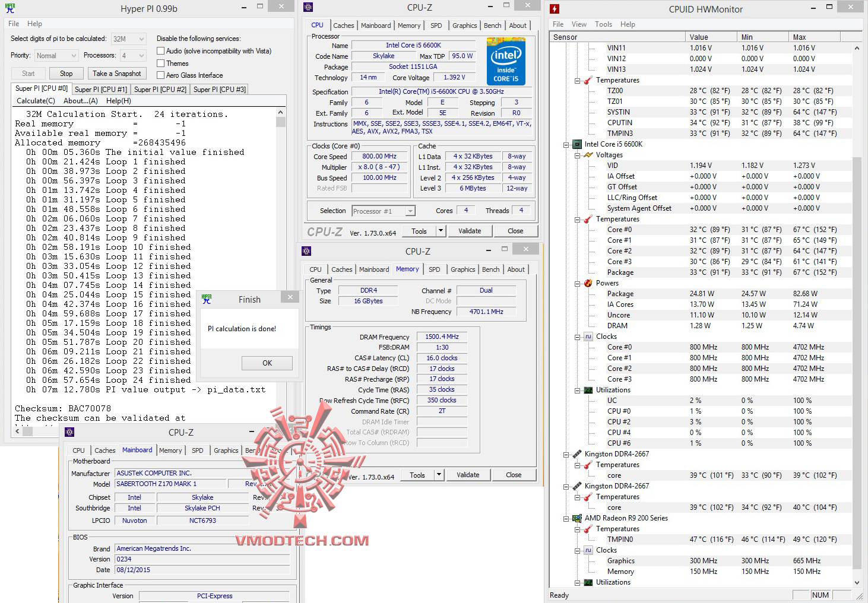Click Validate in the CPU-Z processor window
Image resolution: width=868 pixels, height=603 pixels.
tap(470, 231)
